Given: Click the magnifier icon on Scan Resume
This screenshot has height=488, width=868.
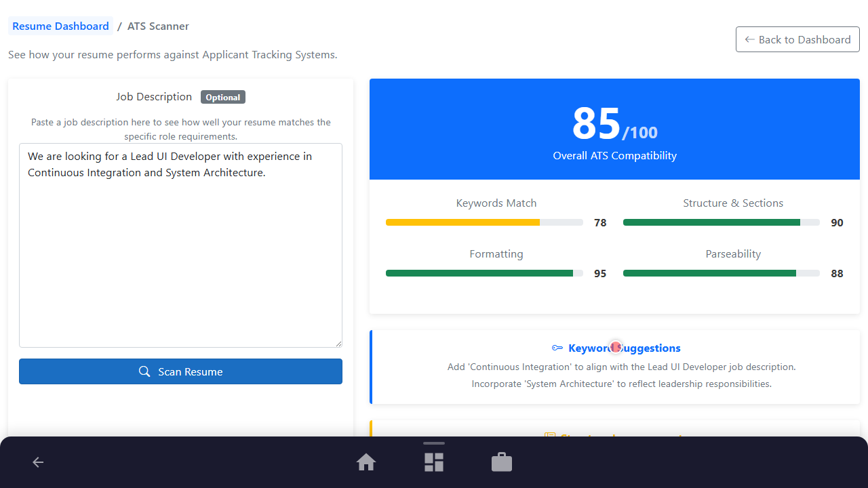Looking at the screenshot, I should (144, 371).
